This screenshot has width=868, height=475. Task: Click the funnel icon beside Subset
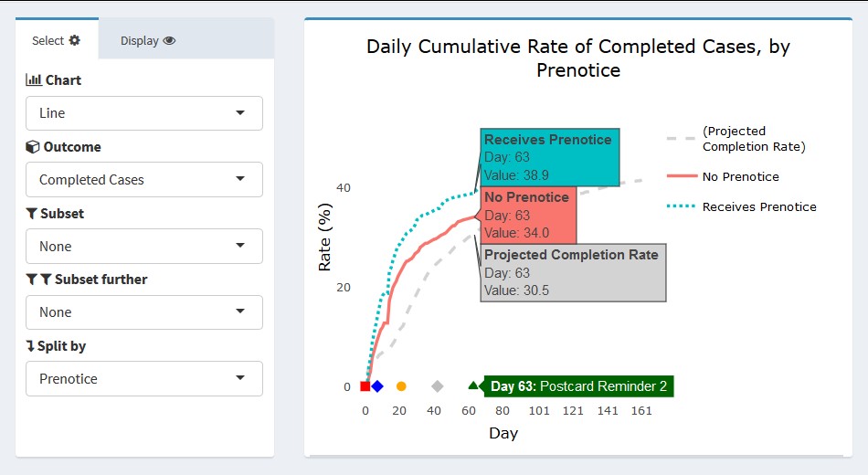click(x=32, y=214)
